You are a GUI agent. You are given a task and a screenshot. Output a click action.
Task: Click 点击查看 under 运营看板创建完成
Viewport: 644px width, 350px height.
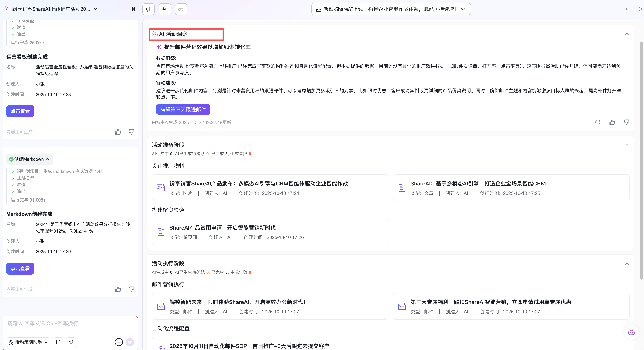coord(20,111)
